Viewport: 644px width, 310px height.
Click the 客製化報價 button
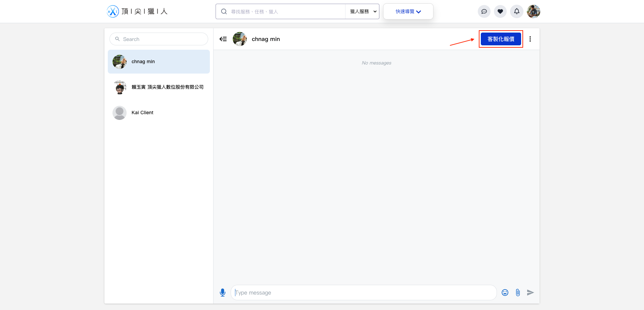[501, 39]
